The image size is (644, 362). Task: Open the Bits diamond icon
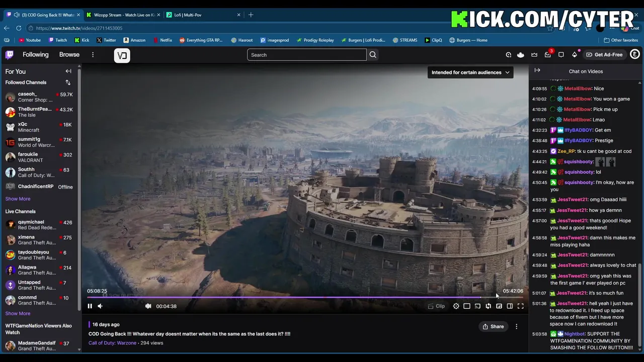click(x=575, y=55)
